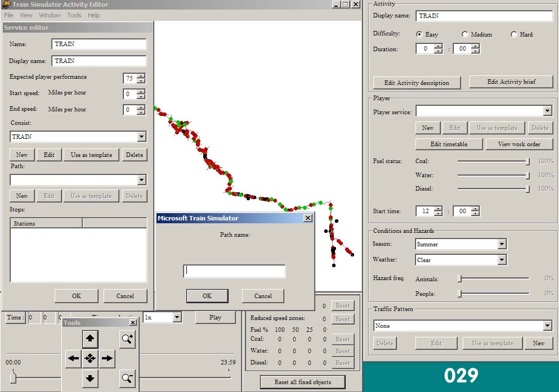Close the Tools floating palette
The height and width of the screenshot is (392, 559).
(x=133, y=323)
